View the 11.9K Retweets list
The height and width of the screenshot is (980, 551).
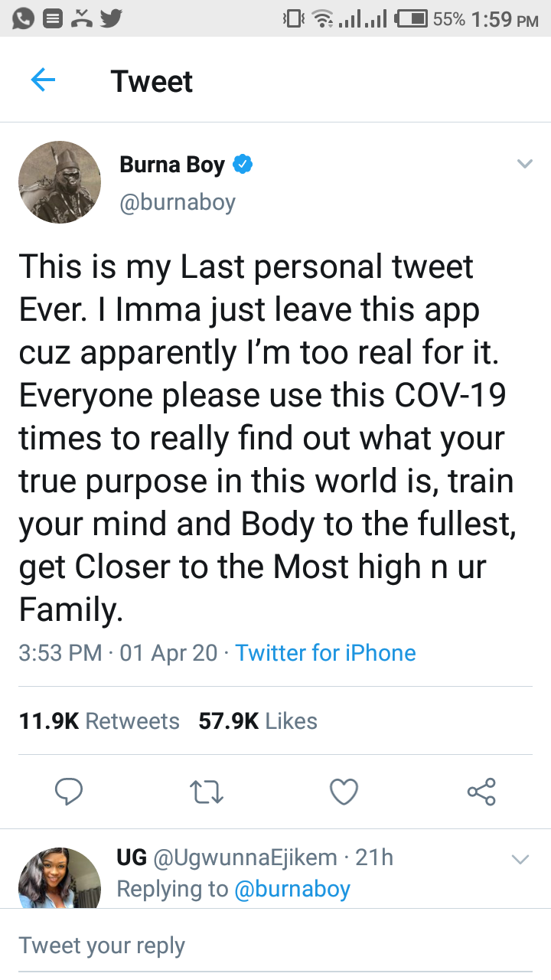[x=99, y=721]
